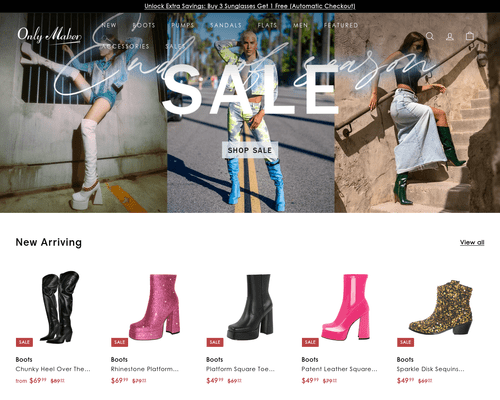Select the gold sequin ankle boot image
The width and height of the screenshot is (500, 400).
tap(441, 307)
